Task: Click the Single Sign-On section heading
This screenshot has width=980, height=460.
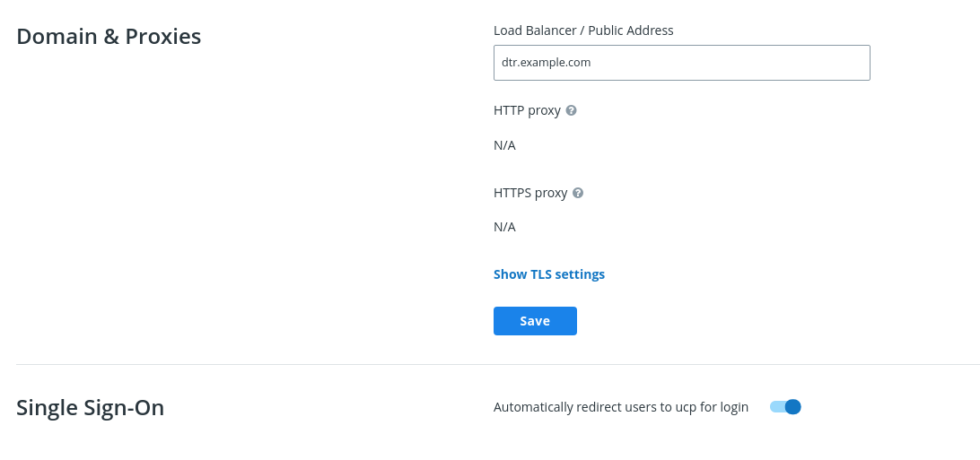Action: 90,408
